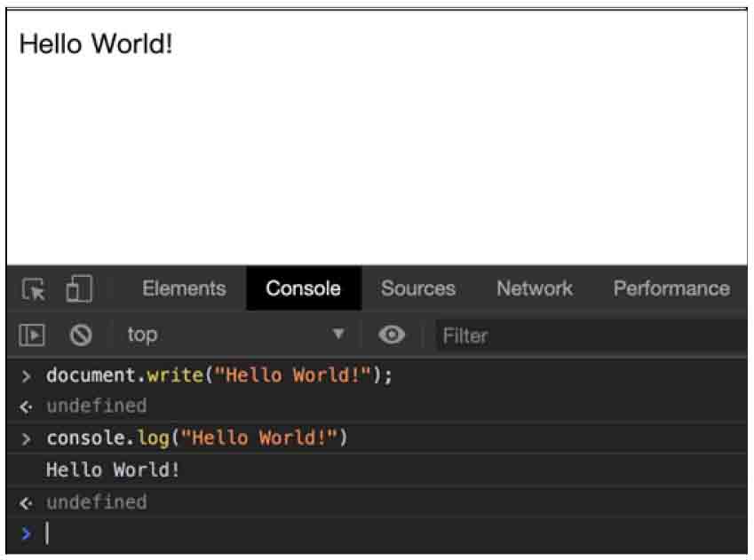The image size is (754, 560).
Task: Click the Hello World! page text
Action: [x=96, y=43]
